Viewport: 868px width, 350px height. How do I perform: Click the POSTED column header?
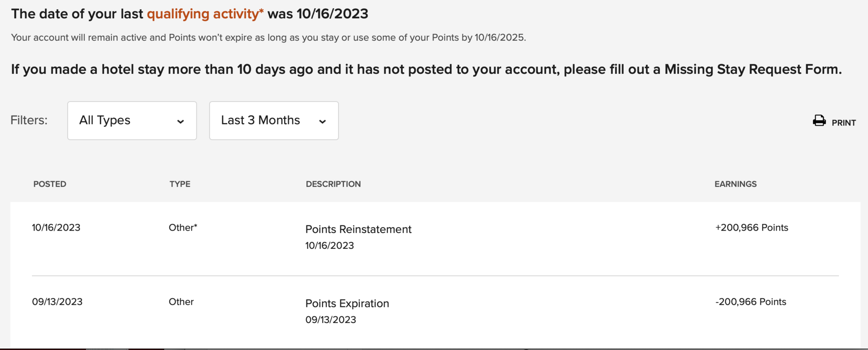[x=50, y=184]
